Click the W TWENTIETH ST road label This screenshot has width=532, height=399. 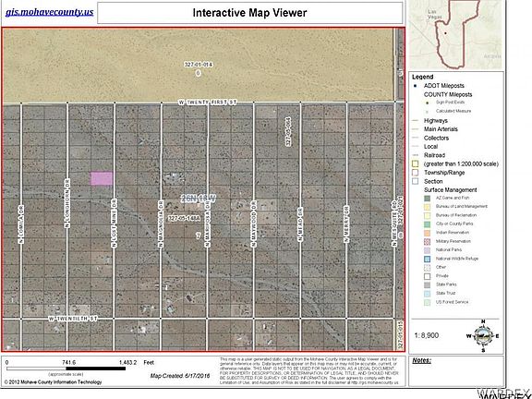(73, 319)
